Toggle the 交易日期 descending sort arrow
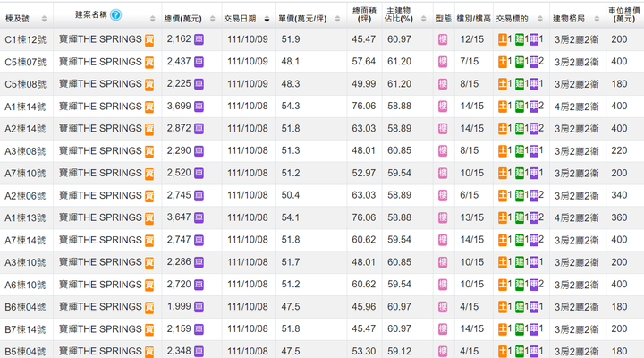Image resolution: width=644 pixels, height=358 pixels. [267, 19]
